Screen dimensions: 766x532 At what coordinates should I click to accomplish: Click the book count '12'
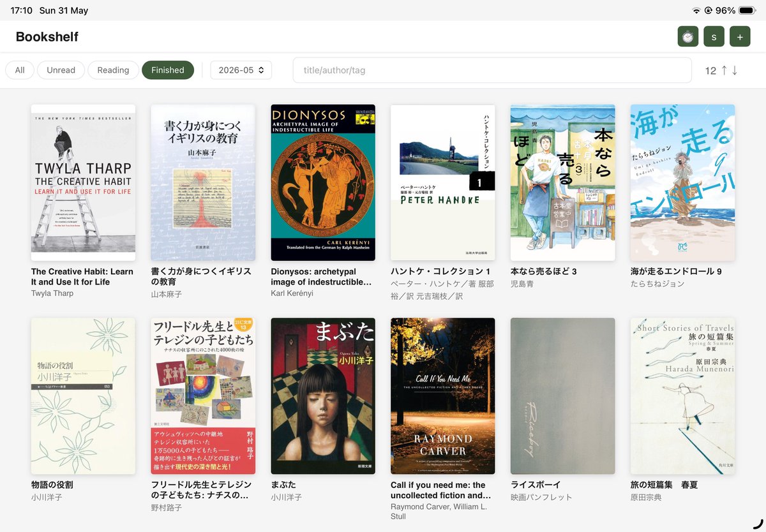coord(710,71)
